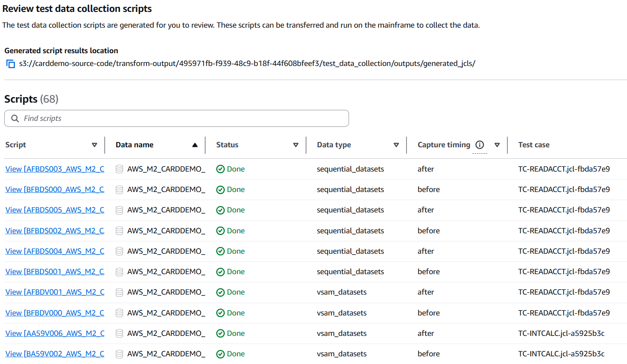The image size is (627, 364).
Task: Open the View AFBDS005_AWS_M2_C script link
Action: tap(54, 210)
